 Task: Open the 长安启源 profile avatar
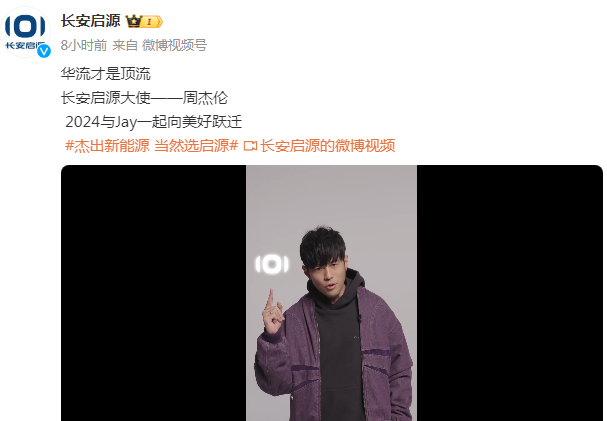coord(26,32)
